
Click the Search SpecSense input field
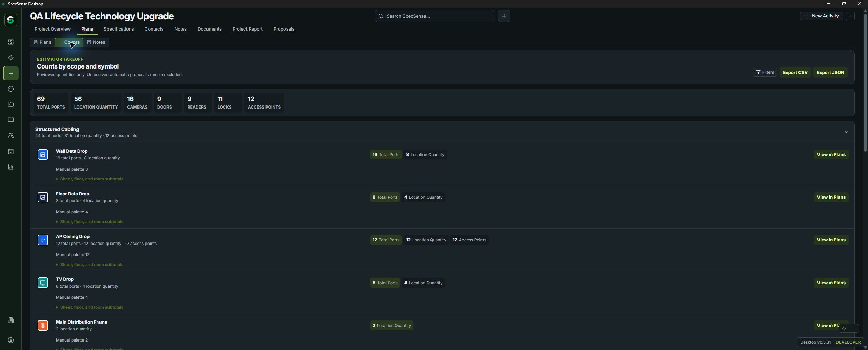click(435, 16)
